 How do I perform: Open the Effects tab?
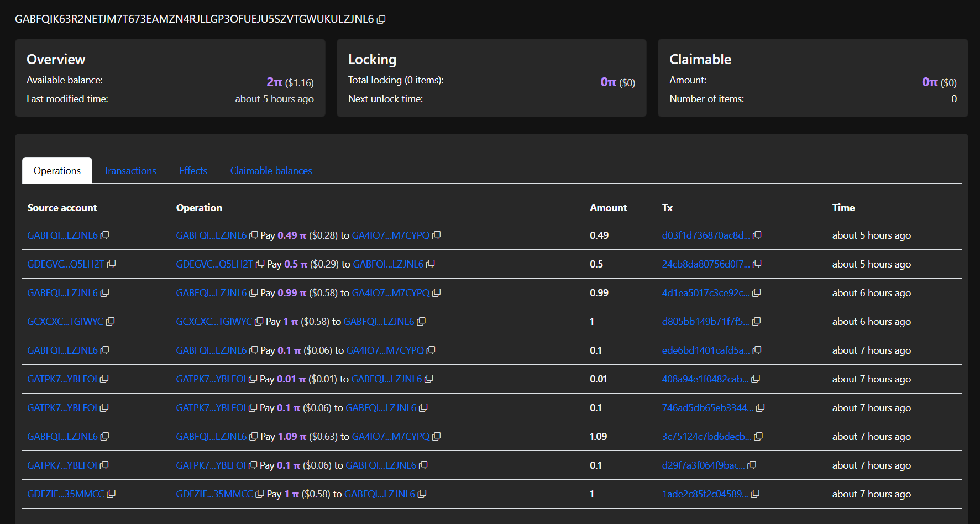(x=192, y=170)
